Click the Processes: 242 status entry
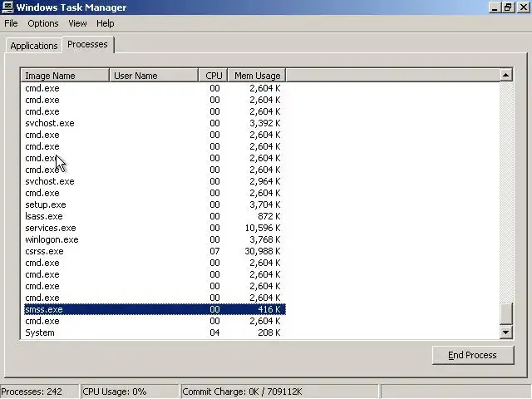Image resolution: width=532 pixels, height=399 pixels. pos(39,392)
